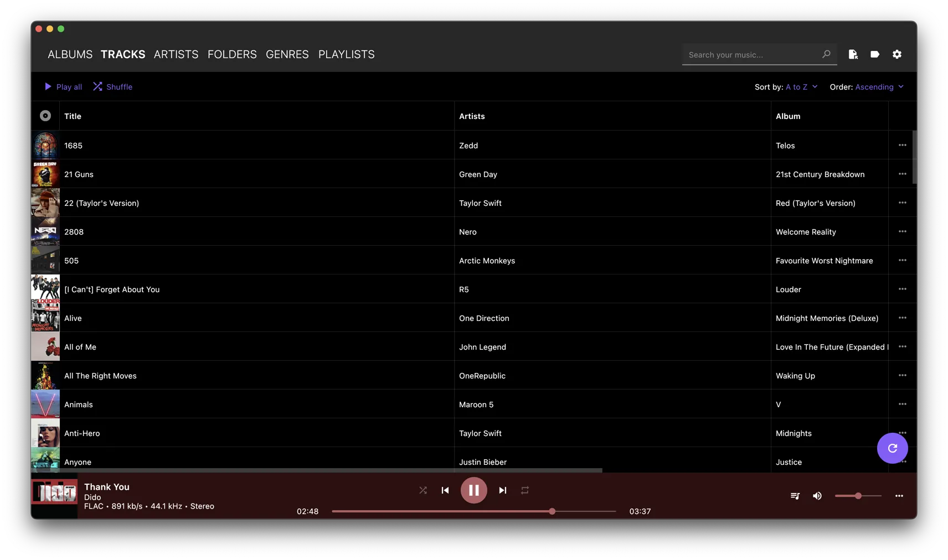Screen dimensions: 948x560
Task: Click the add music file icon
Action: (x=853, y=54)
